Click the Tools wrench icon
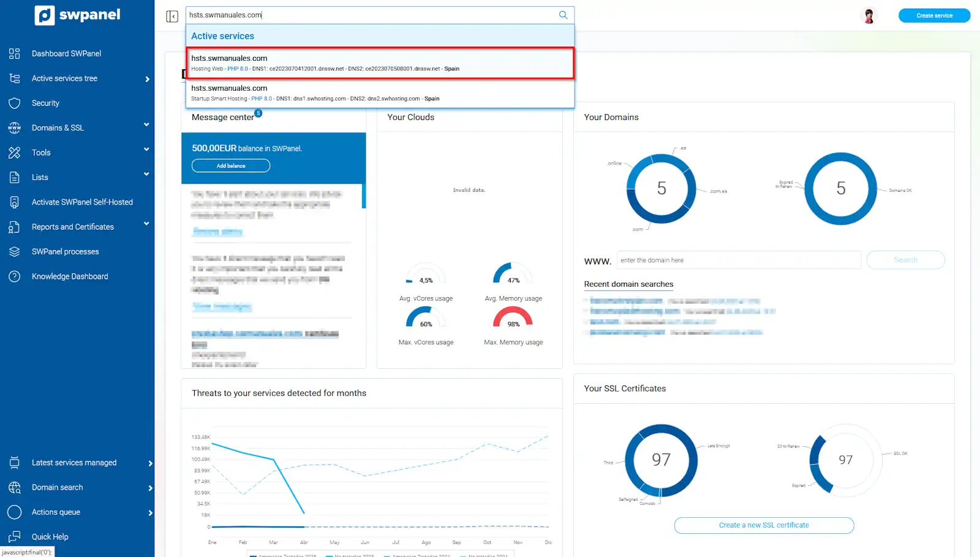 pyautogui.click(x=15, y=153)
